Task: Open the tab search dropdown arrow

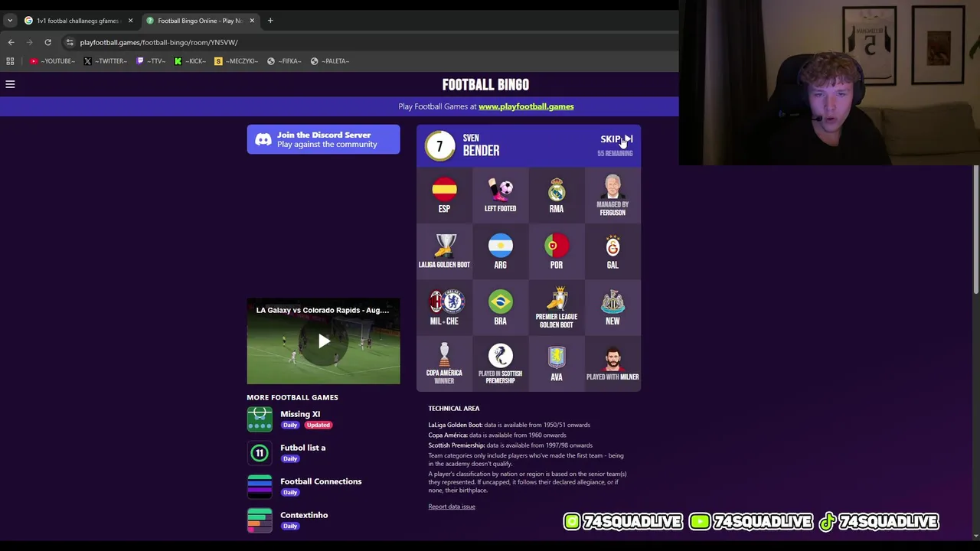Action: 9,21
